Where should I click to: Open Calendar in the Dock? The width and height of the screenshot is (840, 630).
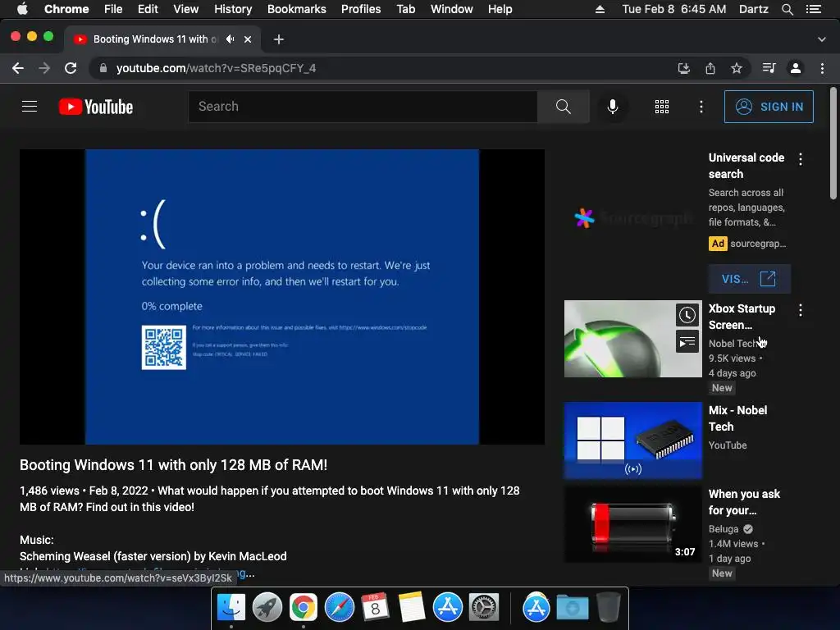click(375, 608)
